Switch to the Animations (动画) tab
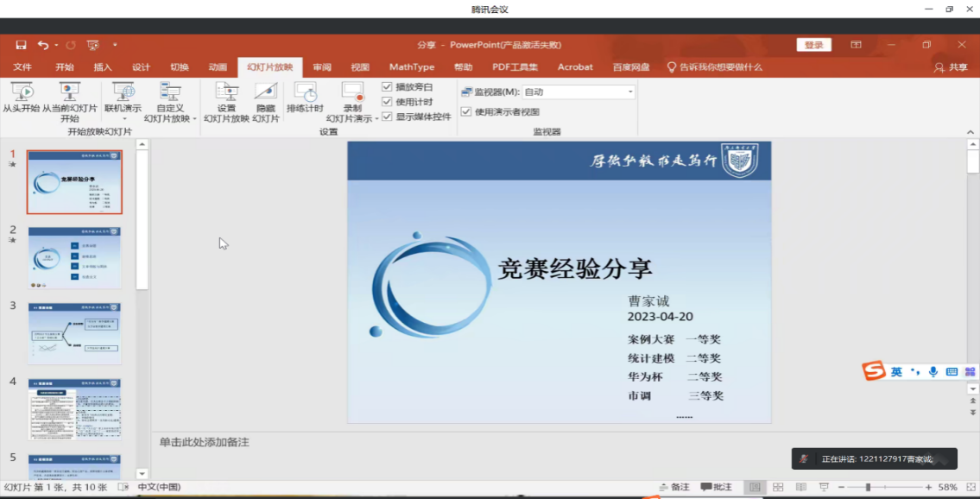 [218, 66]
